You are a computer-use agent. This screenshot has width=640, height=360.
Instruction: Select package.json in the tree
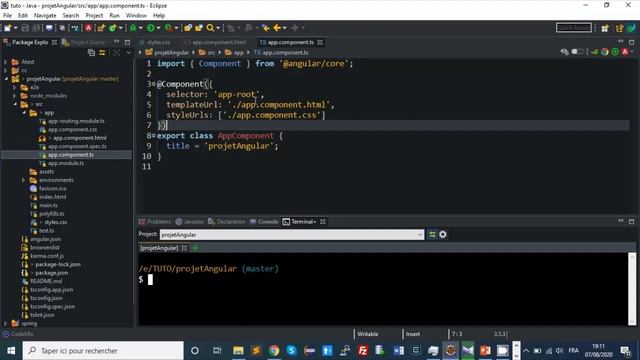51,273
